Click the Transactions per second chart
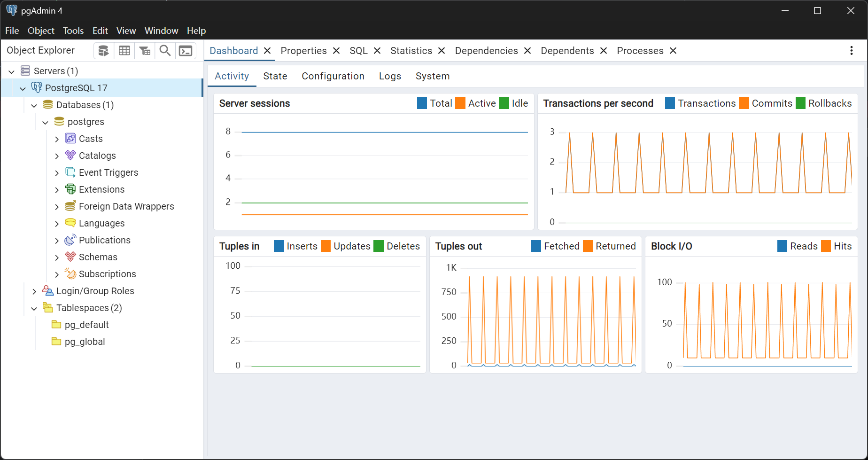The width and height of the screenshot is (868, 460). [x=698, y=172]
